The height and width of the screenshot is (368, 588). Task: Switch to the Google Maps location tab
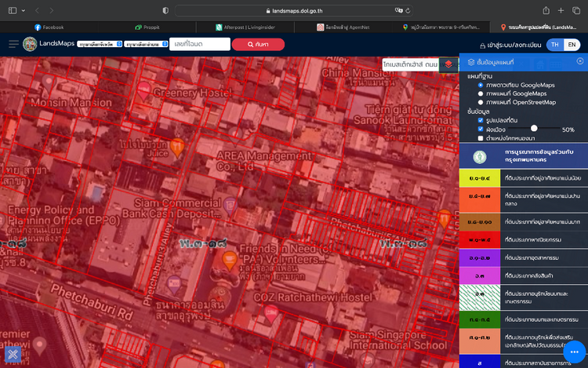(441, 27)
